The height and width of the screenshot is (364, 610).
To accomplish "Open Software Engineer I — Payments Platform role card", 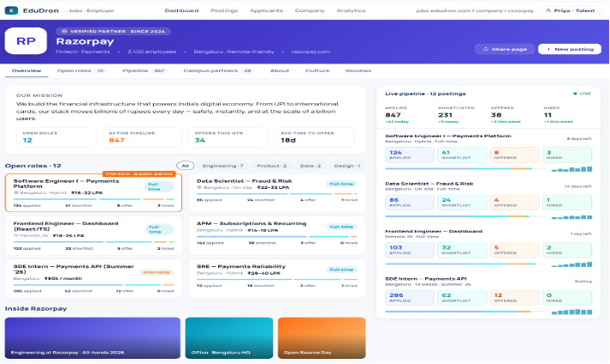I will pyautogui.click(x=94, y=193).
